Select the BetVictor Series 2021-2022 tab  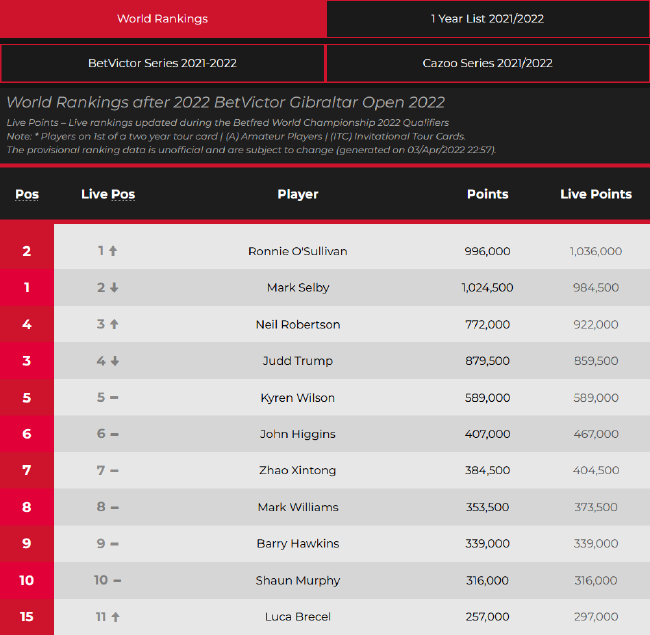click(163, 63)
